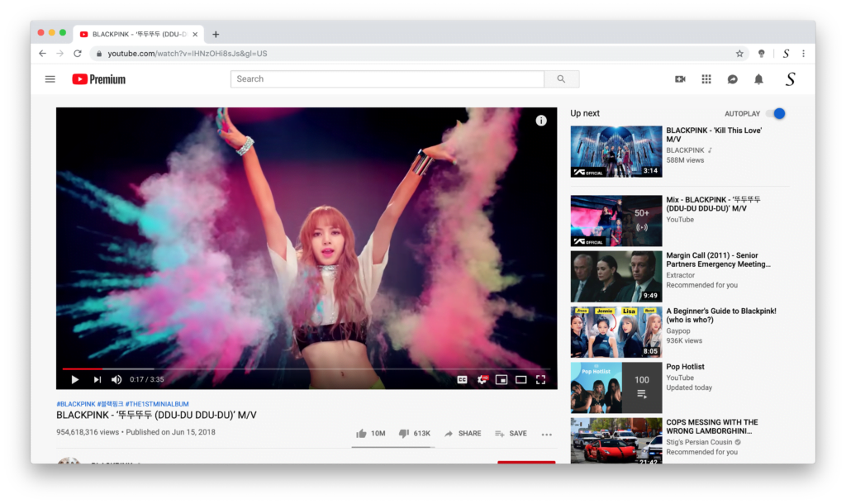Enter full screen mode
This screenshot has height=504, width=846.
point(540,380)
